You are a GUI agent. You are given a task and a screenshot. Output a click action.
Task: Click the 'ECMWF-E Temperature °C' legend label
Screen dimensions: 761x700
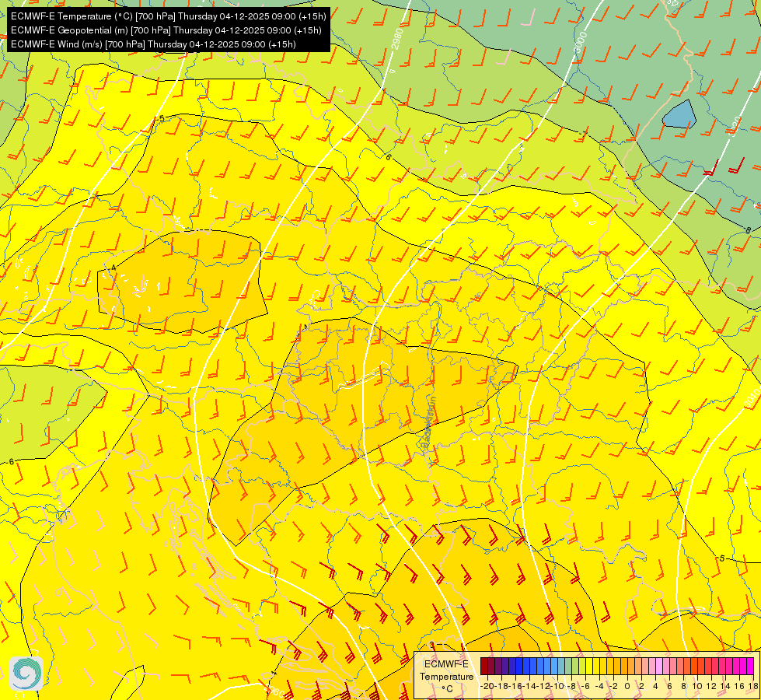pos(446,676)
